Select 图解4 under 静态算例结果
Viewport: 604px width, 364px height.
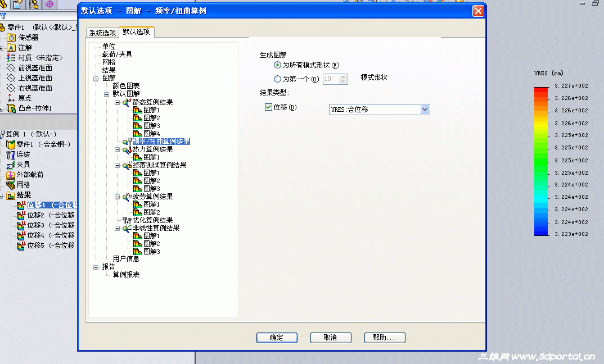click(x=152, y=134)
